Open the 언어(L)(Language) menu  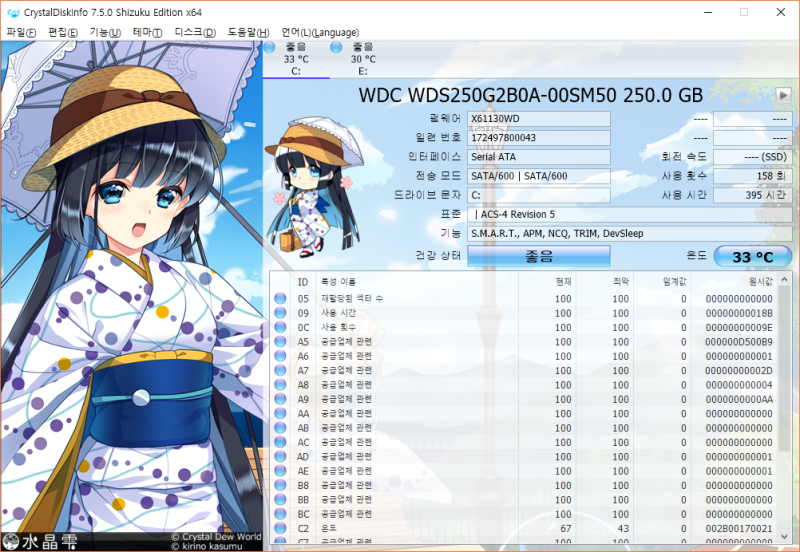point(320,32)
